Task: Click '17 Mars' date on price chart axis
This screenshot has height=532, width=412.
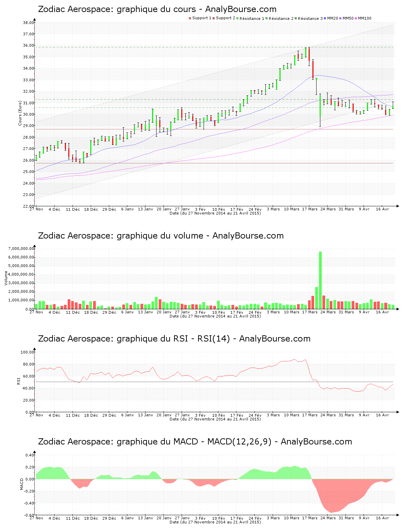Action: (310, 209)
